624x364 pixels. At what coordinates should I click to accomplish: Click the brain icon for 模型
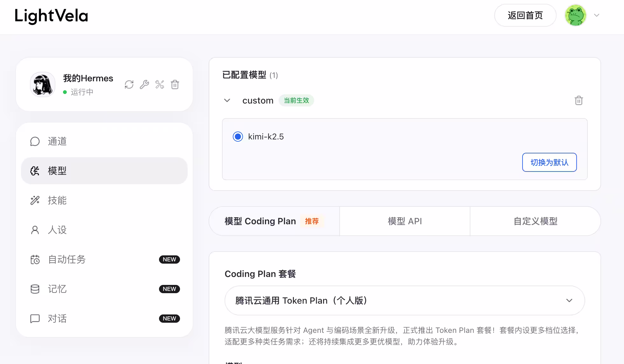coord(35,171)
